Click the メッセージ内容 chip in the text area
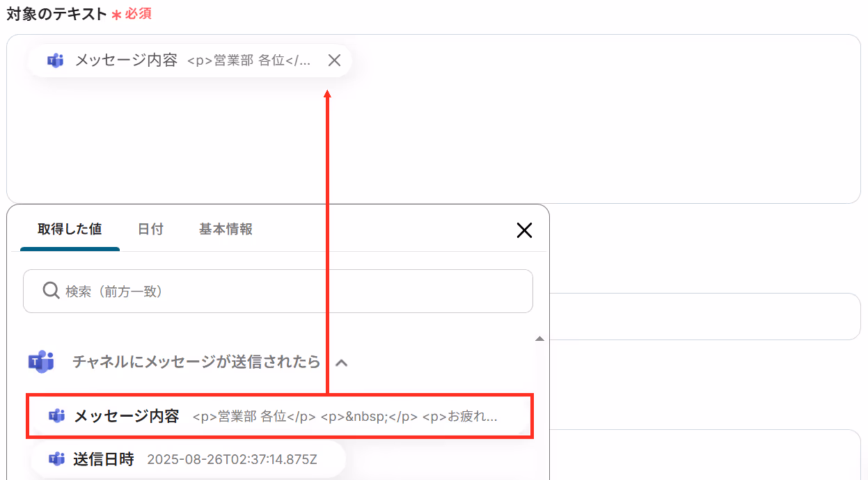Viewport: 868px width, 480px height. pos(189,61)
